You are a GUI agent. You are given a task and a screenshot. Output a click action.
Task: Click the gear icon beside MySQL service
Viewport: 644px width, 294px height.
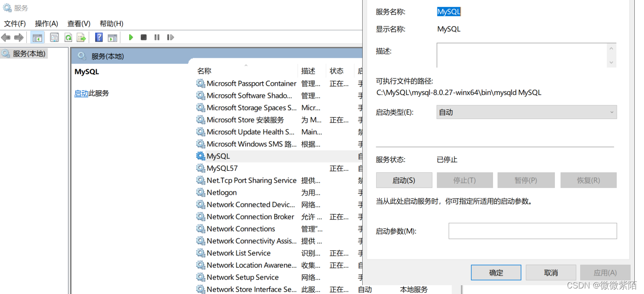pos(200,156)
